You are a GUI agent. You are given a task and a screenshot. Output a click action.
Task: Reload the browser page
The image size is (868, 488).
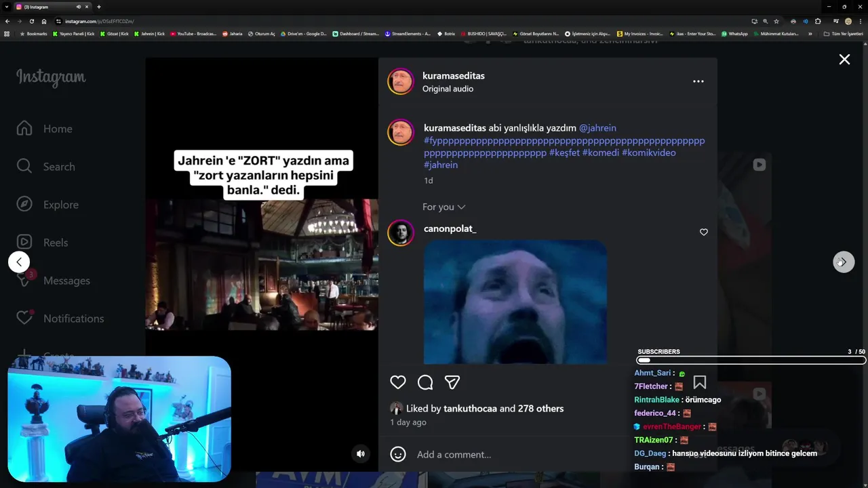(x=31, y=21)
